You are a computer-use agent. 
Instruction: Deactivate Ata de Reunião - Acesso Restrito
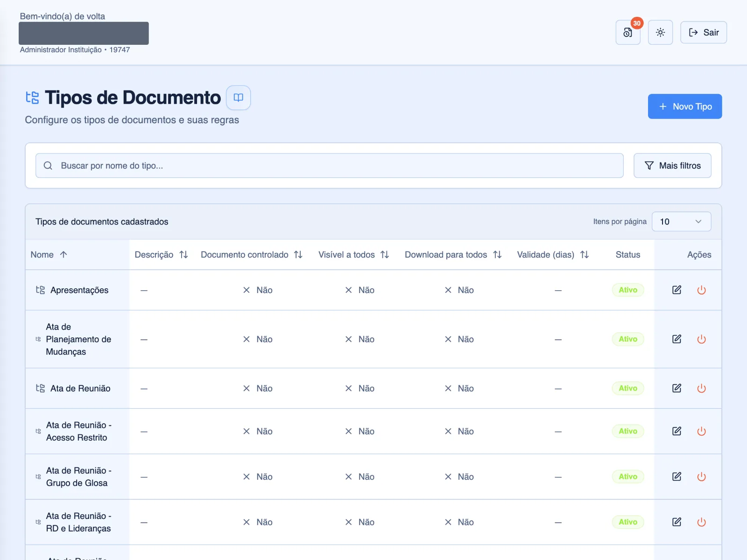click(701, 431)
